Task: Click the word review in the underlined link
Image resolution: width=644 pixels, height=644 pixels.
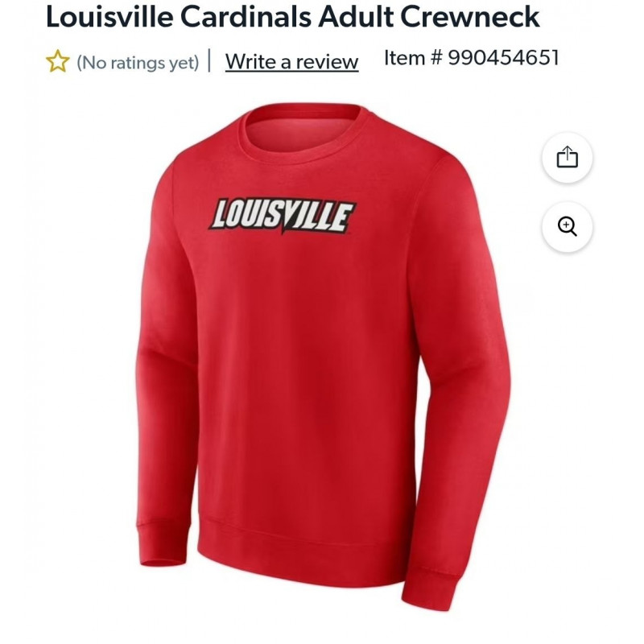Action: click(327, 62)
